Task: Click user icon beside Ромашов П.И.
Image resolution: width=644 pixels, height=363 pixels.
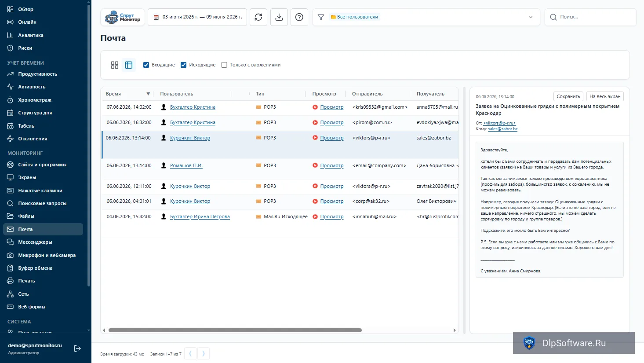Action: pos(164,166)
